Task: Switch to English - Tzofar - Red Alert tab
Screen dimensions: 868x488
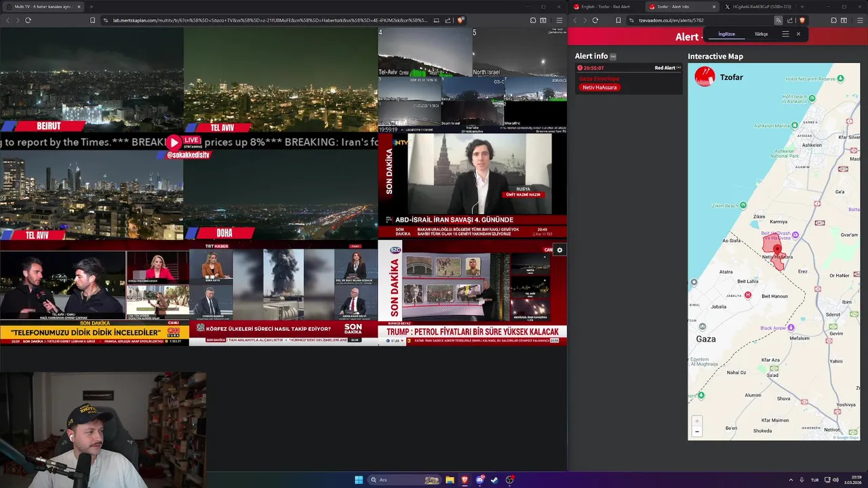Action: point(606,7)
